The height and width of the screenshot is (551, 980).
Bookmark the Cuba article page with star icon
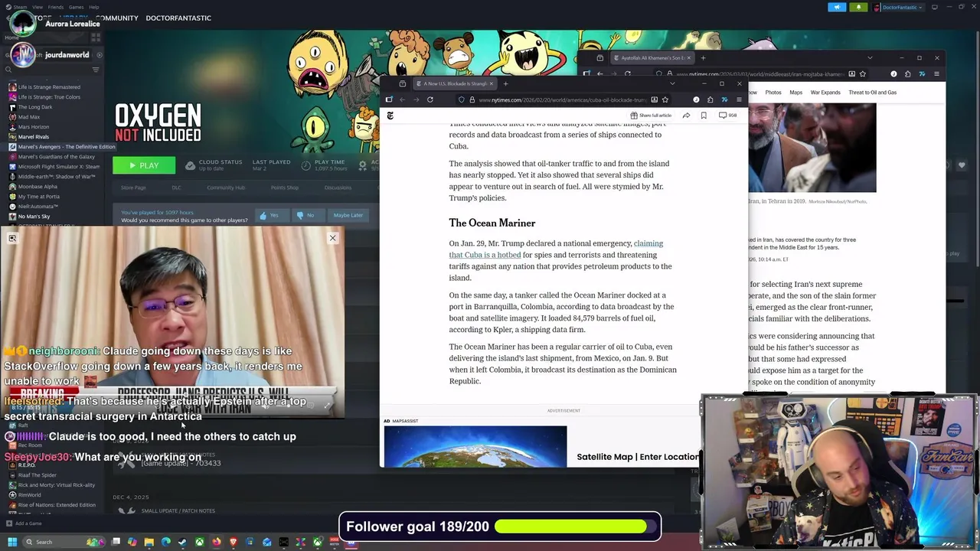pos(665,99)
